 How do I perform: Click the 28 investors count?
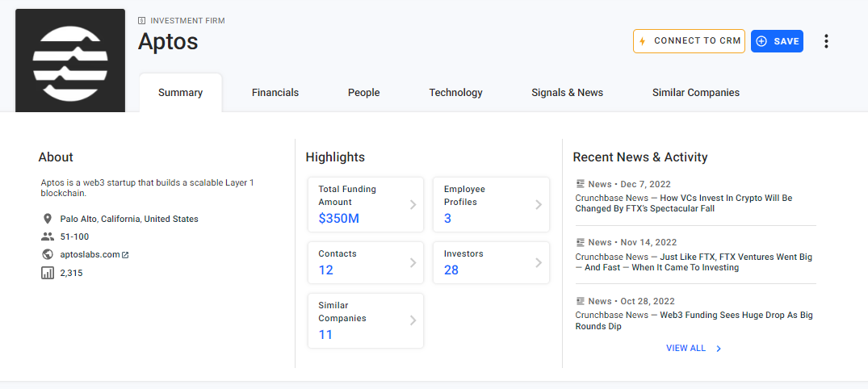pyautogui.click(x=451, y=270)
